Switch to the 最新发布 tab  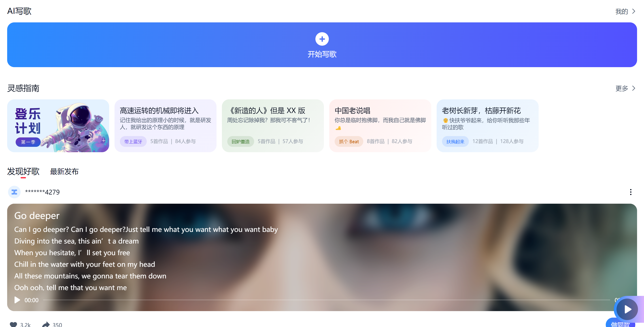click(x=64, y=171)
